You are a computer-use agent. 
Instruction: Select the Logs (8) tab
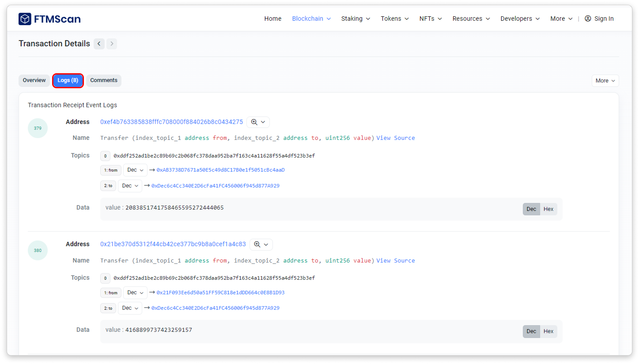click(68, 80)
